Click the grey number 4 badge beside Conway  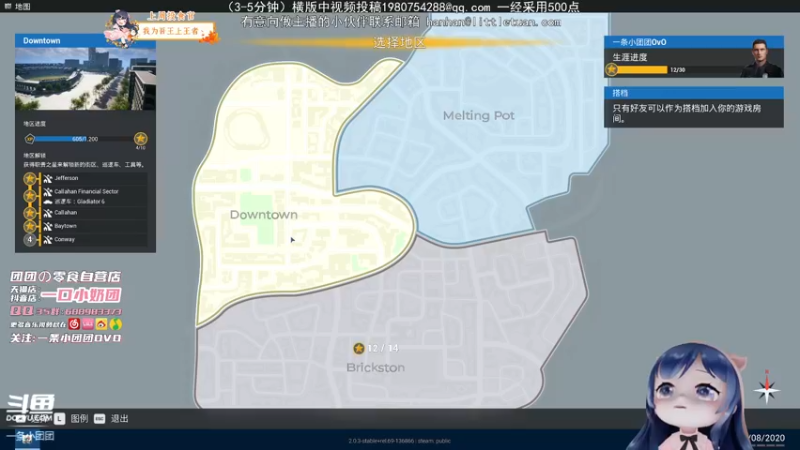tap(30, 239)
